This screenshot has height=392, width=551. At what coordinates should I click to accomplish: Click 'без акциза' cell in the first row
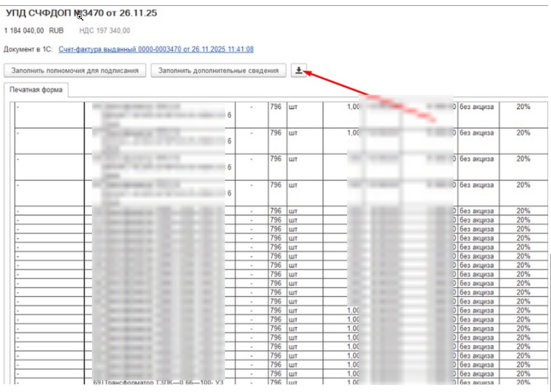click(x=477, y=107)
